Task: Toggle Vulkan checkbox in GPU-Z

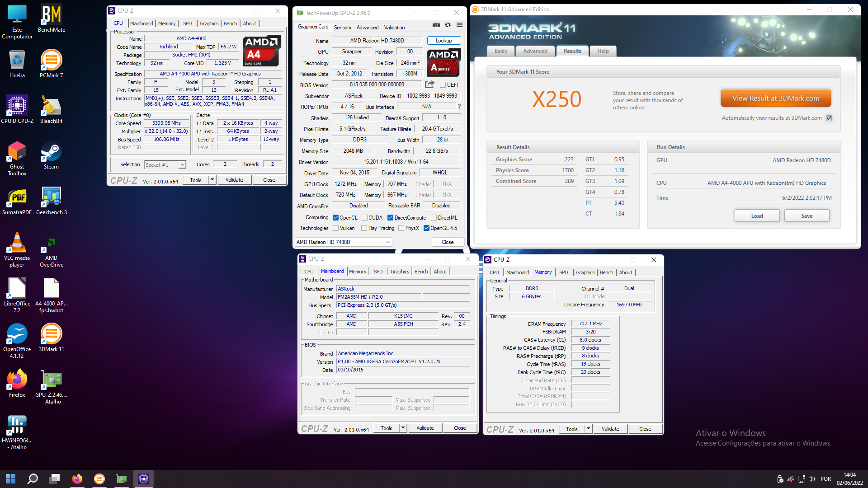Action: click(x=335, y=228)
